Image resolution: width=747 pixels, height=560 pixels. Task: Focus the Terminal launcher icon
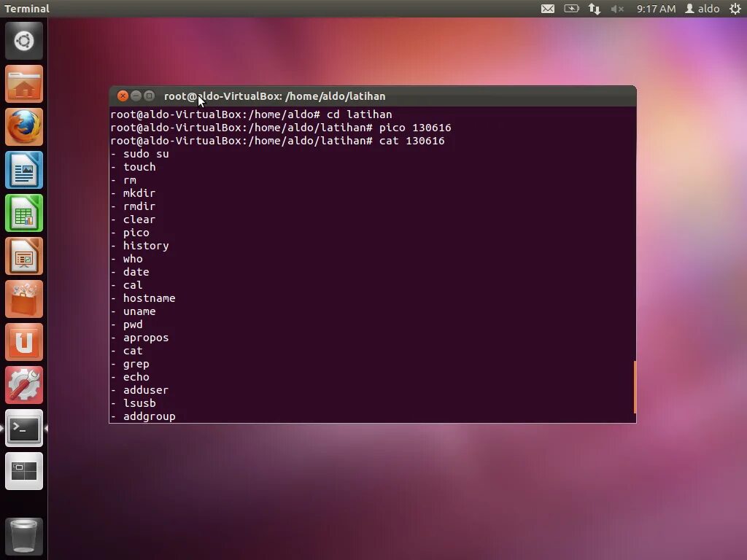pyautogui.click(x=24, y=429)
